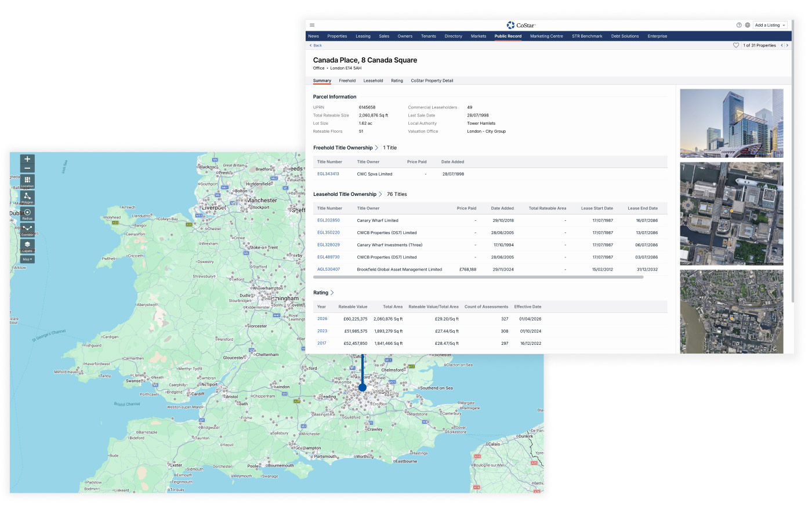Select the Location search tool on map
812x506 pixels.
pyautogui.click(x=27, y=181)
